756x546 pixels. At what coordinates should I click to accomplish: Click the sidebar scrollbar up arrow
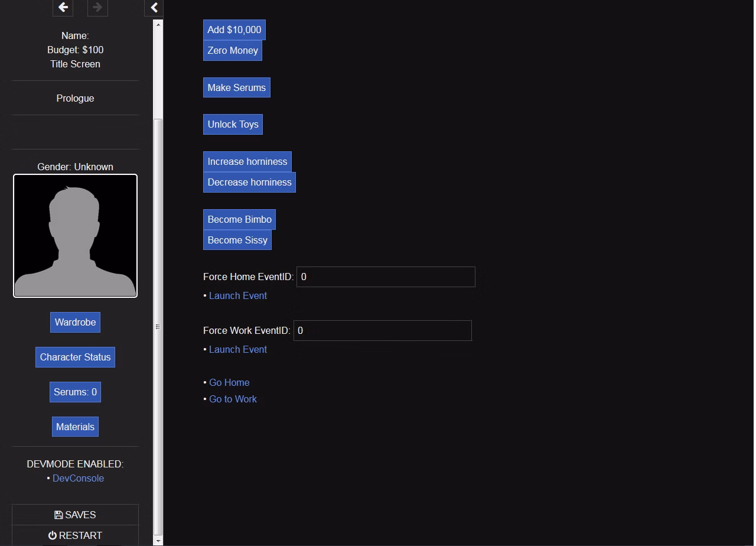tap(158, 24)
